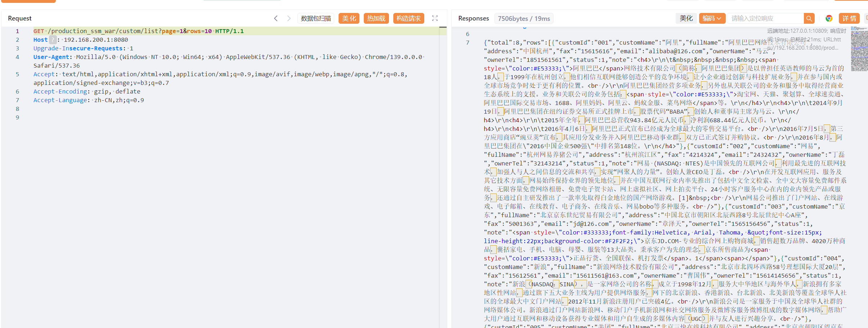Click the orange 美化 button in Request panel
Viewport: 868px width, 328px height.
click(x=349, y=18)
